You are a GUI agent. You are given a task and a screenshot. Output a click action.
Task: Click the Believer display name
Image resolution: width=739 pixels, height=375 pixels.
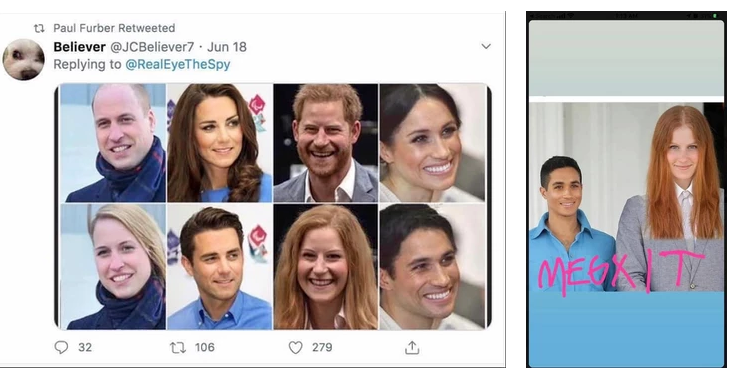pyautogui.click(x=79, y=47)
